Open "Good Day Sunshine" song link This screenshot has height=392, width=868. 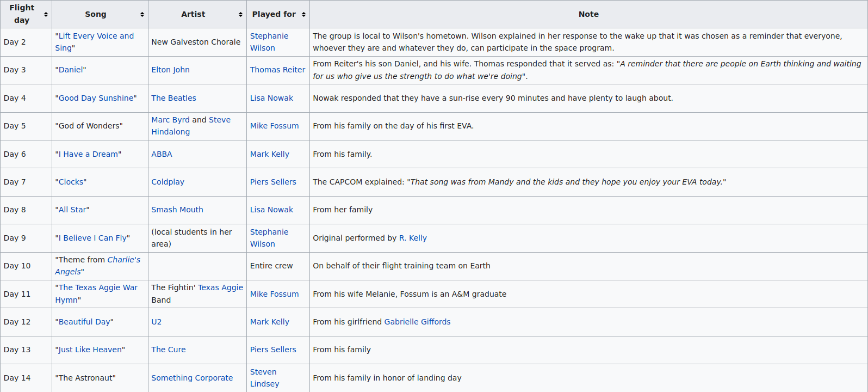tap(96, 98)
